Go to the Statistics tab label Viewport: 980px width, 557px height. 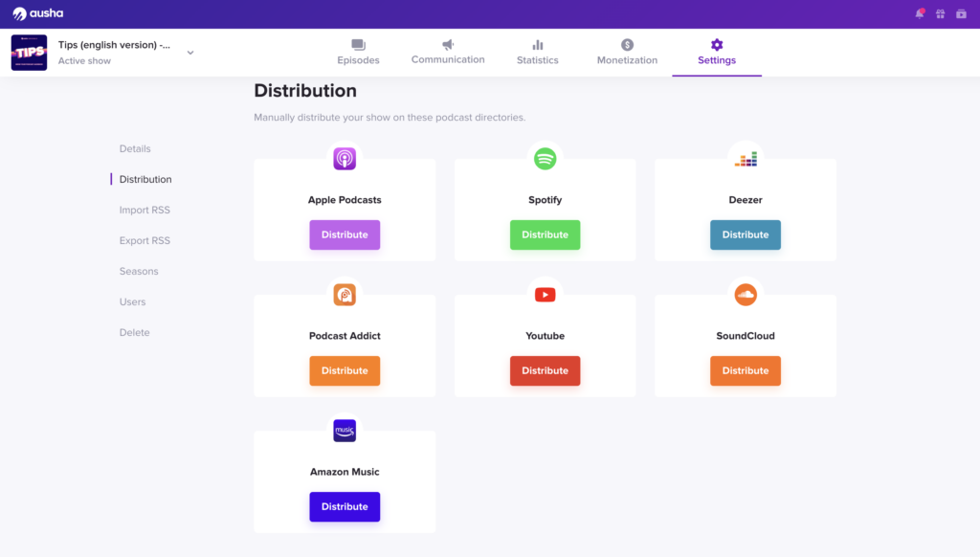click(x=538, y=60)
